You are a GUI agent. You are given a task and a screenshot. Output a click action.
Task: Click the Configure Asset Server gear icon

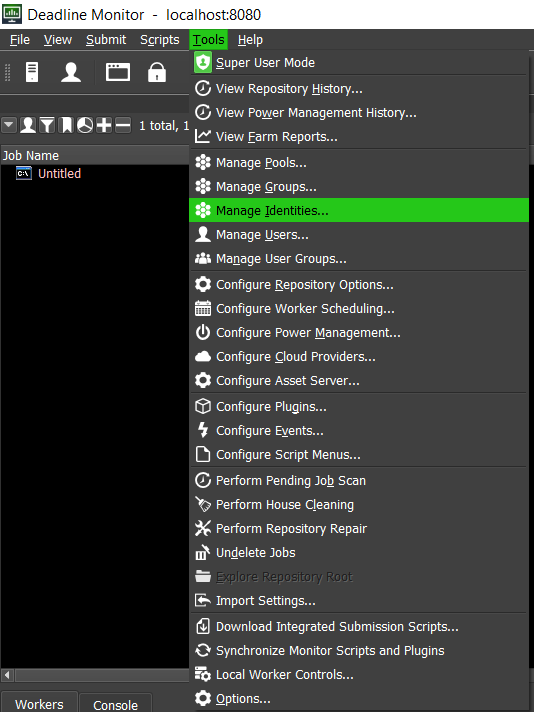(x=203, y=381)
